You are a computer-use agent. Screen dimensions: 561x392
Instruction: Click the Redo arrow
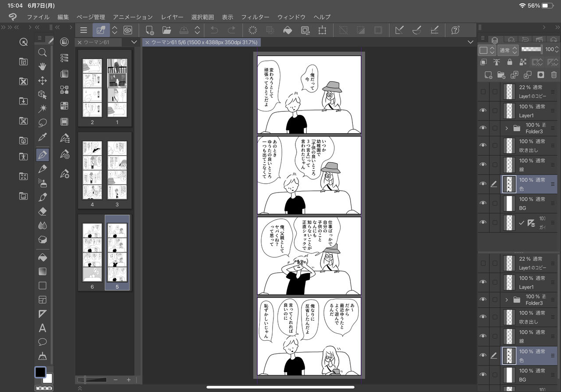tap(232, 30)
